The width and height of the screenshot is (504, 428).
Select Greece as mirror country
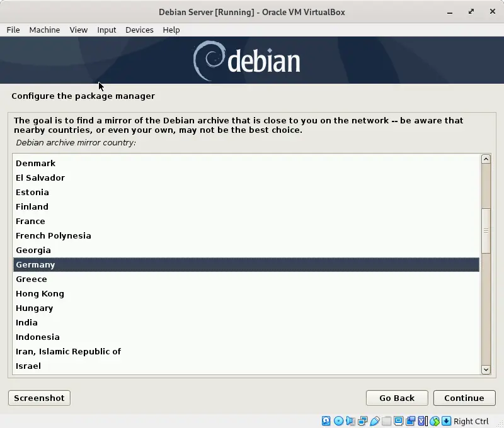246,279
